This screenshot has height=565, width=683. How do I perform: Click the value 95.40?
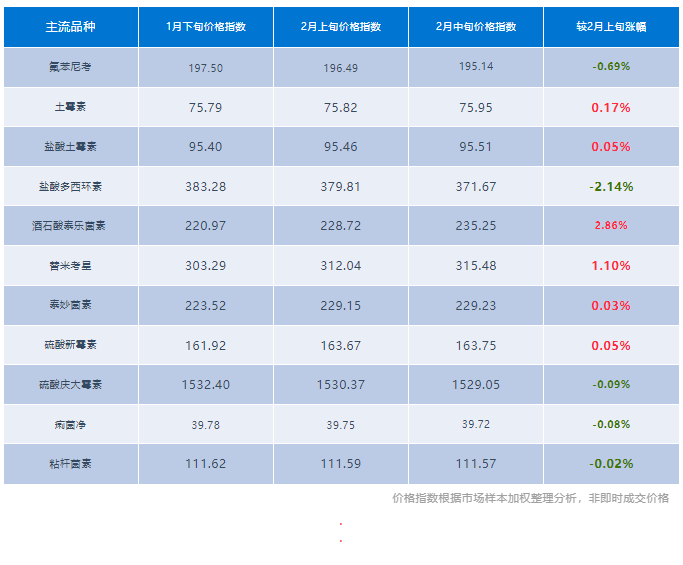tap(206, 147)
